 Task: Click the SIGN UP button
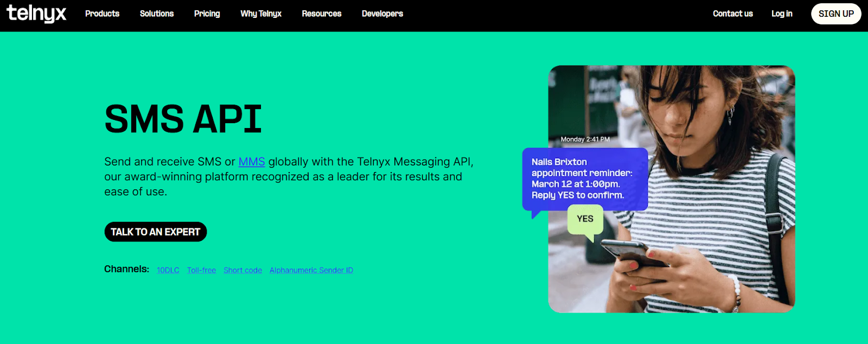pyautogui.click(x=836, y=14)
